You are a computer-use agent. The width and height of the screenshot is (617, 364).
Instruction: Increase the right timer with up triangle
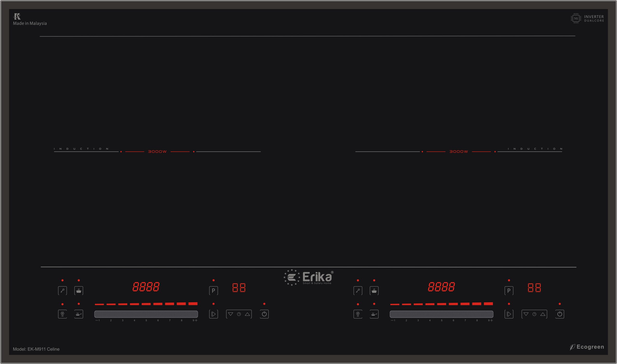click(x=543, y=314)
